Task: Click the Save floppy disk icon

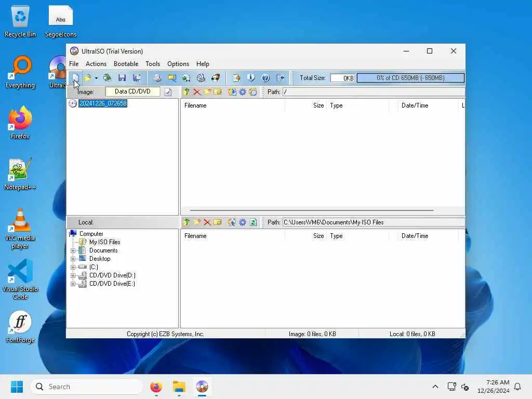Action: pos(122,78)
